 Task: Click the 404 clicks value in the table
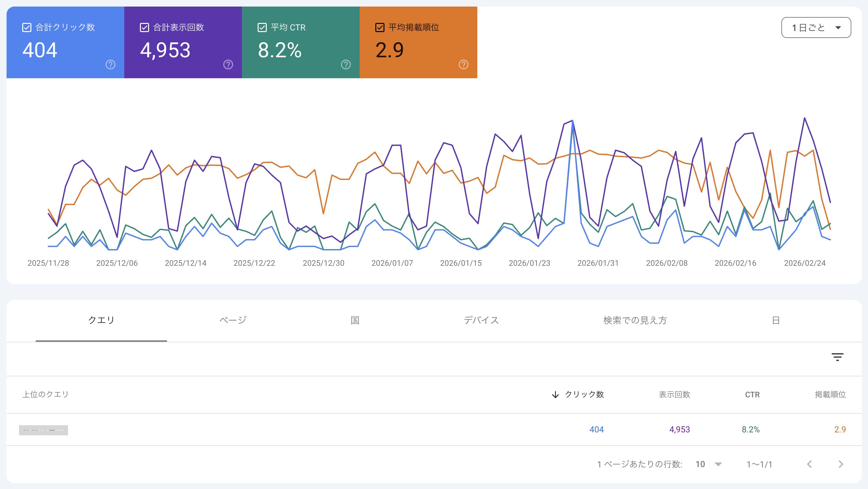596,430
